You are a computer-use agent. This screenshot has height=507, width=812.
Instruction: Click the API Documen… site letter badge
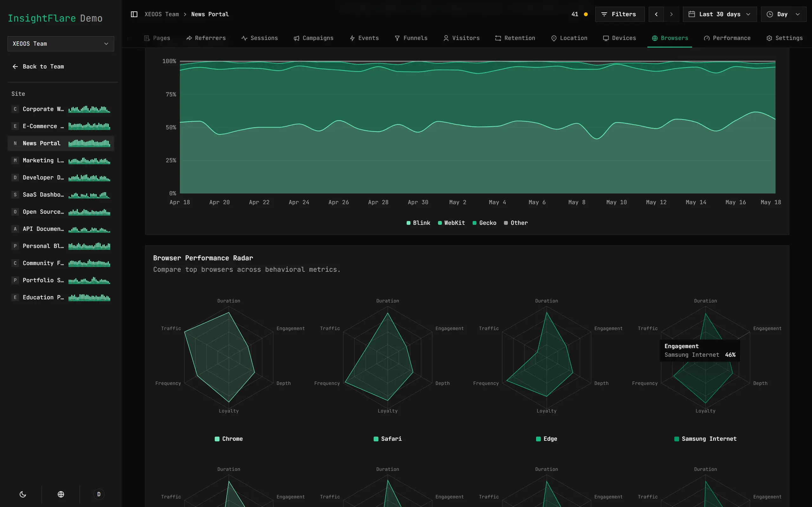coord(15,229)
